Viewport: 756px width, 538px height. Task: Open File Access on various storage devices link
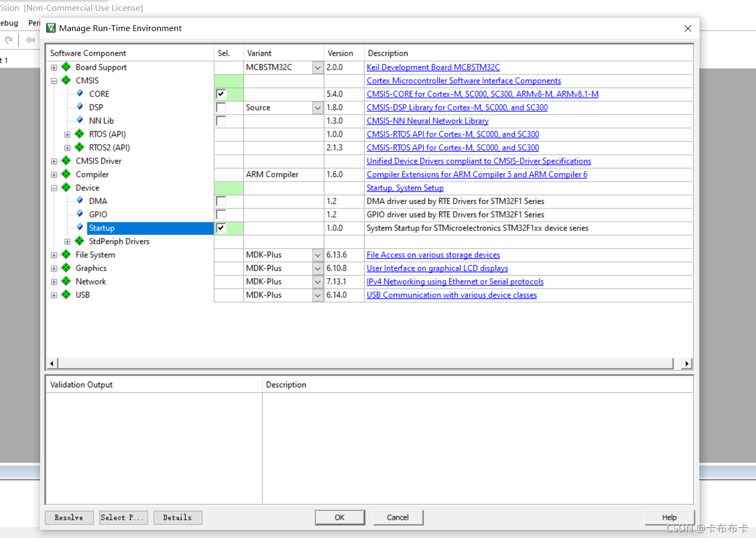433,255
